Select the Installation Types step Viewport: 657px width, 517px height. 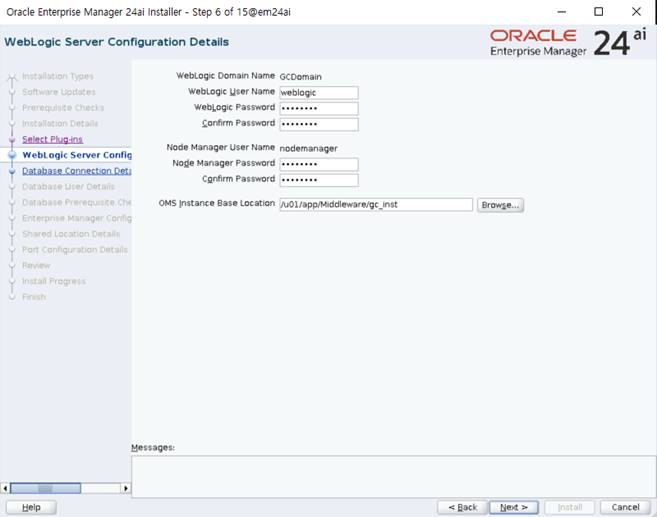pyautogui.click(x=58, y=76)
